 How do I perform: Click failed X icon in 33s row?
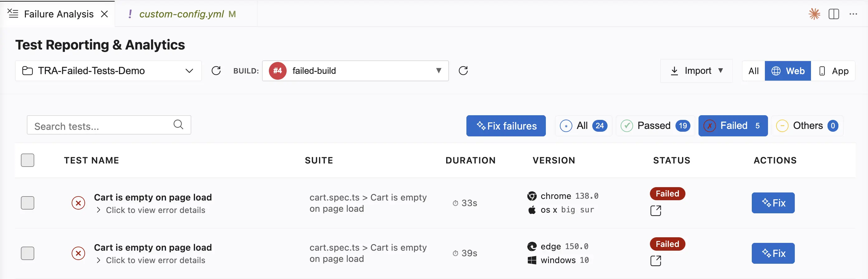coord(78,203)
